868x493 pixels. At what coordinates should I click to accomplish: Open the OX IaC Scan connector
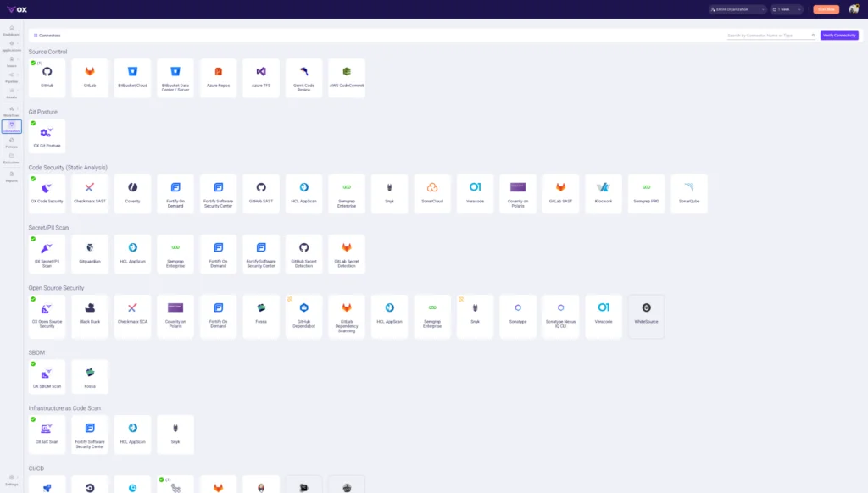pyautogui.click(x=47, y=435)
